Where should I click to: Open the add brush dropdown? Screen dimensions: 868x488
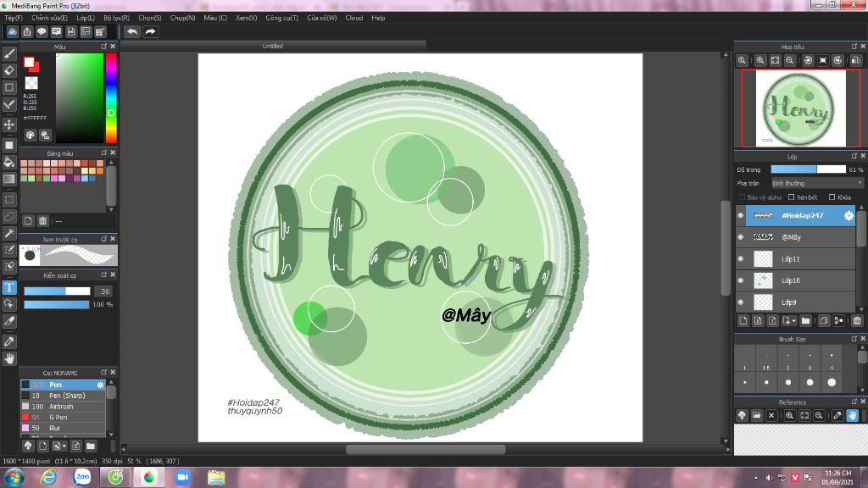(x=60, y=446)
